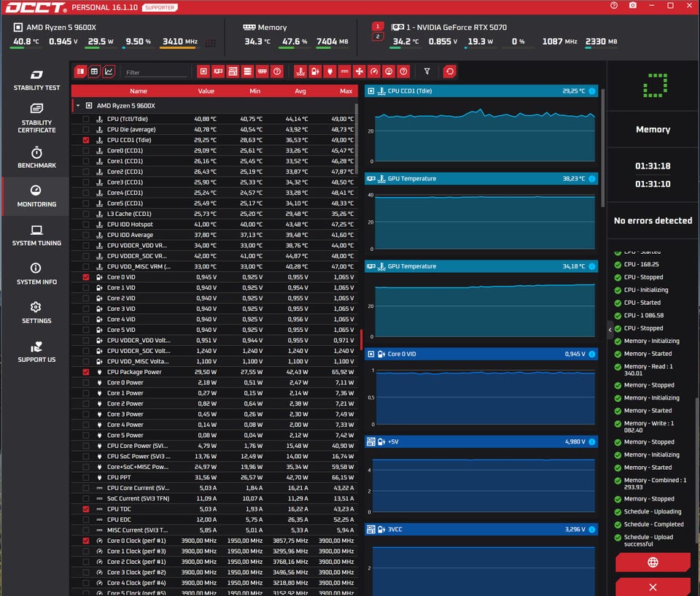Open the System Info section

pyautogui.click(x=36, y=274)
